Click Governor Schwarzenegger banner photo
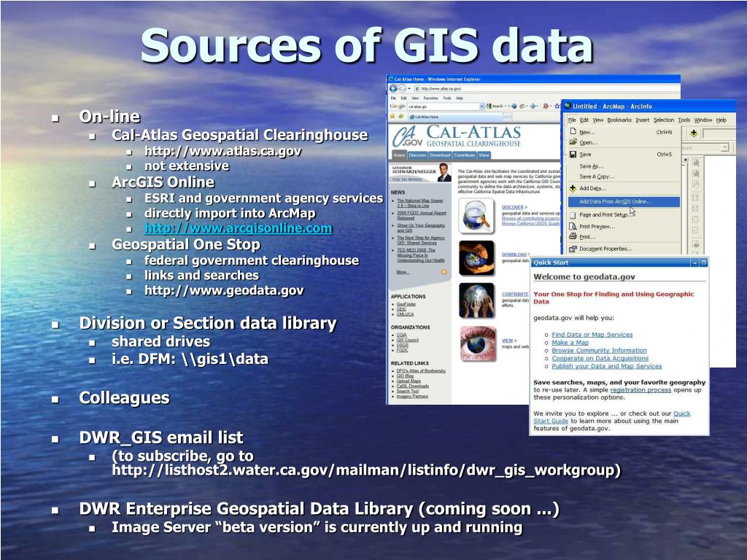This screenshot has height=560, width=747. pos(444,172)
